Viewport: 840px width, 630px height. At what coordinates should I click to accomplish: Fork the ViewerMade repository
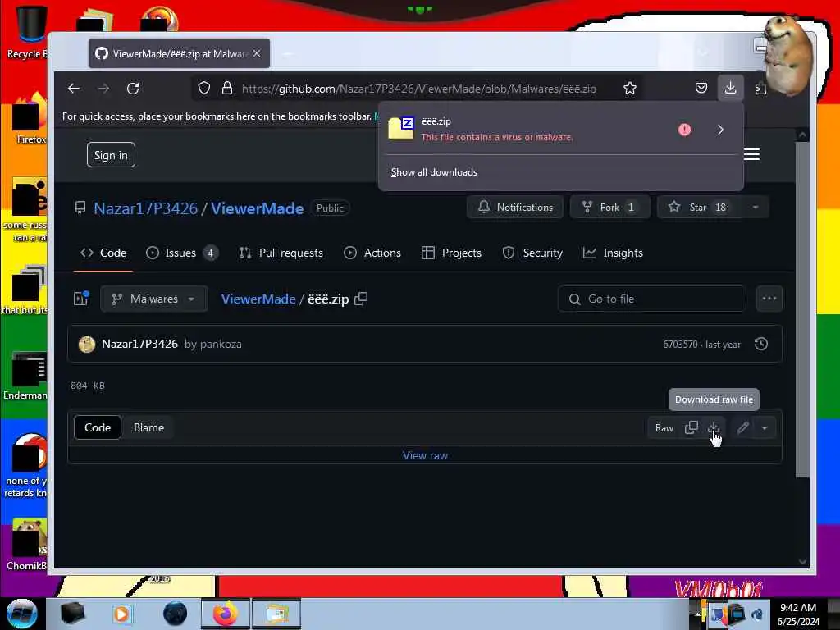tap(610, 208)
